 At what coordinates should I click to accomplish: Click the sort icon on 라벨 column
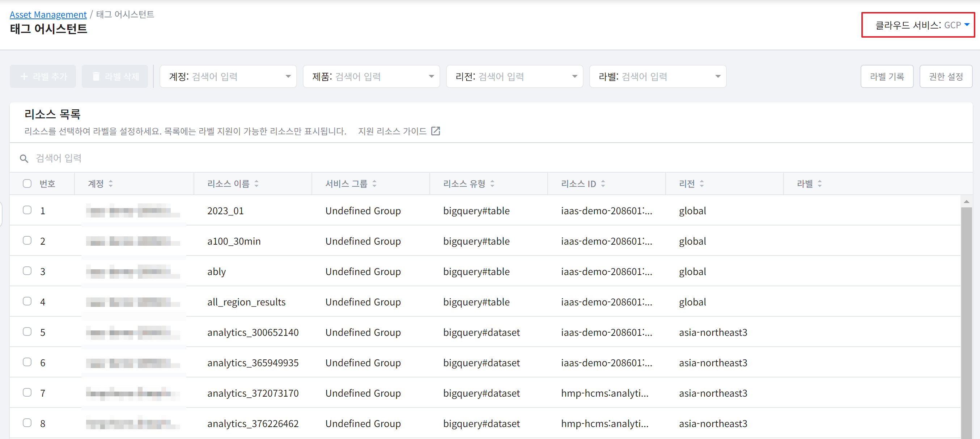click(820, 184)
